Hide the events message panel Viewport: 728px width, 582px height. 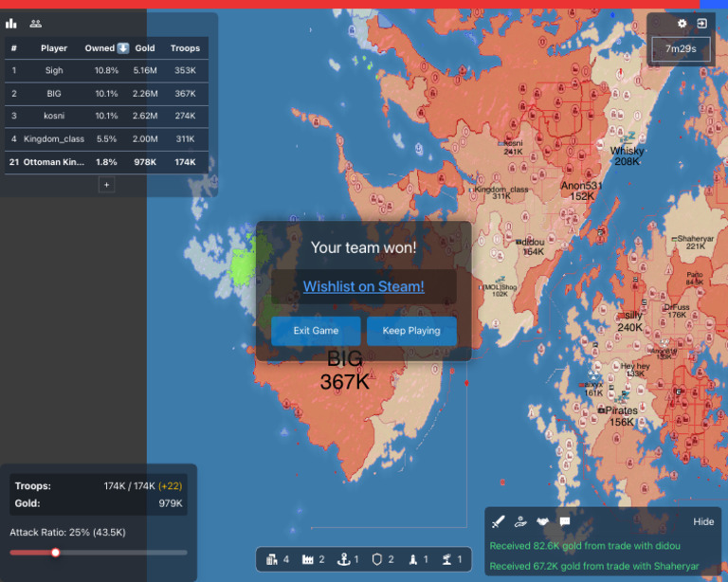point(703,521)
